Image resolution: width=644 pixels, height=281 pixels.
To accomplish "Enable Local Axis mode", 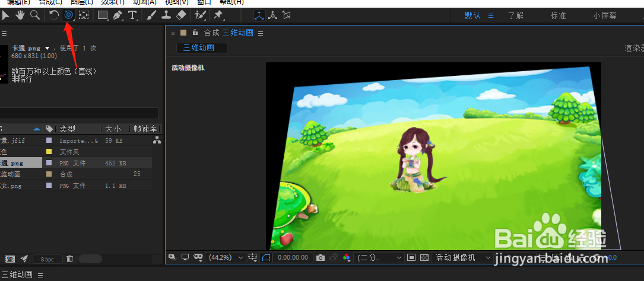I will 259,15.
